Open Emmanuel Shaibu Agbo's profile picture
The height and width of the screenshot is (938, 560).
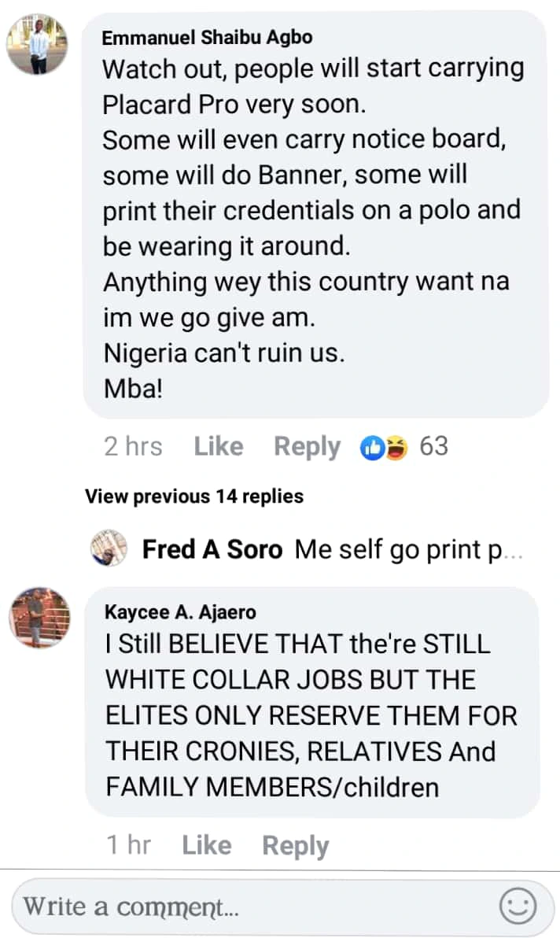coord(37,45)
